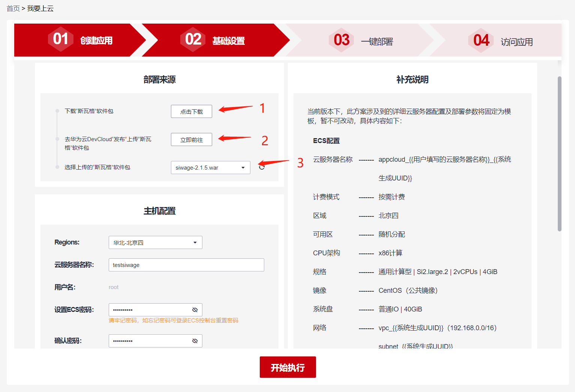This screenshot has width=575, height=392.
Task: Click the 主机配置 section heading
Action: click(x=159, y=211)
